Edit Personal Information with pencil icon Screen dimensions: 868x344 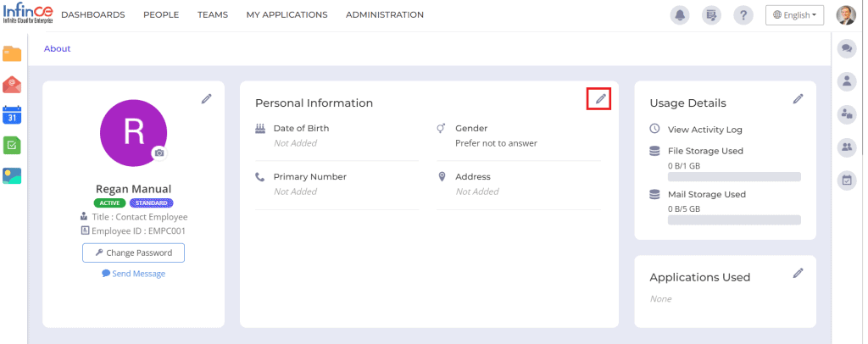coord(601,99)
